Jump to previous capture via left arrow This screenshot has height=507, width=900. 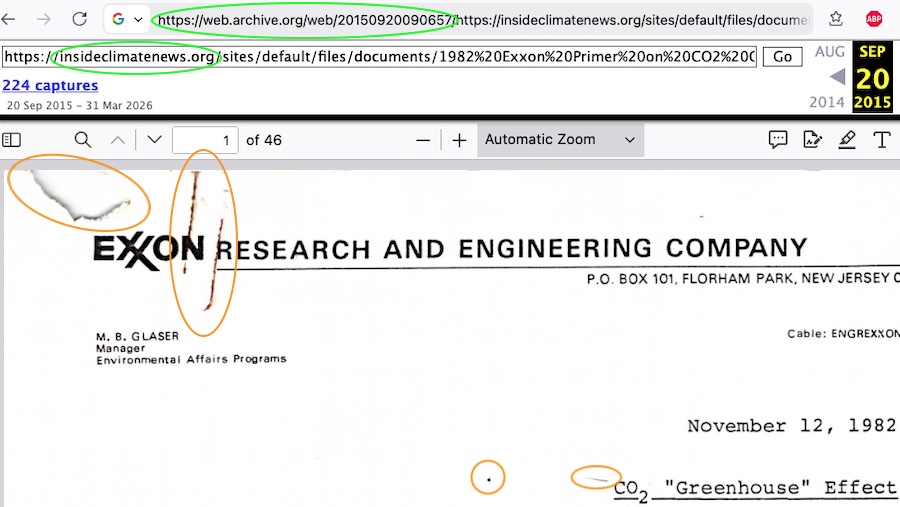pyautogui.click(x=837, y=77)
